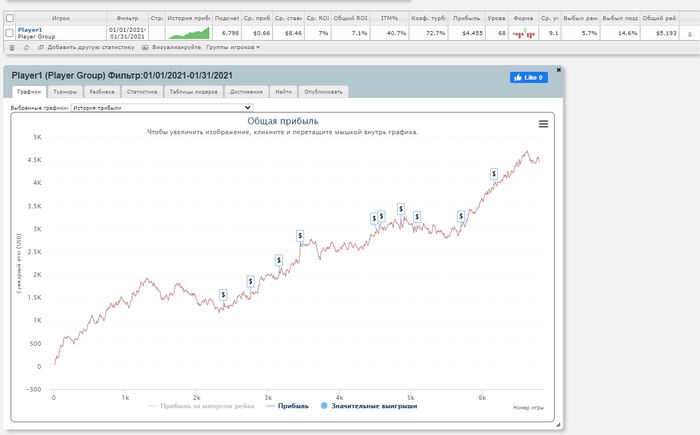Image resolution: width=700 pixels, height=435 pixels.
Task: Click the 6,798 count cell
Action: coord(227,33)
